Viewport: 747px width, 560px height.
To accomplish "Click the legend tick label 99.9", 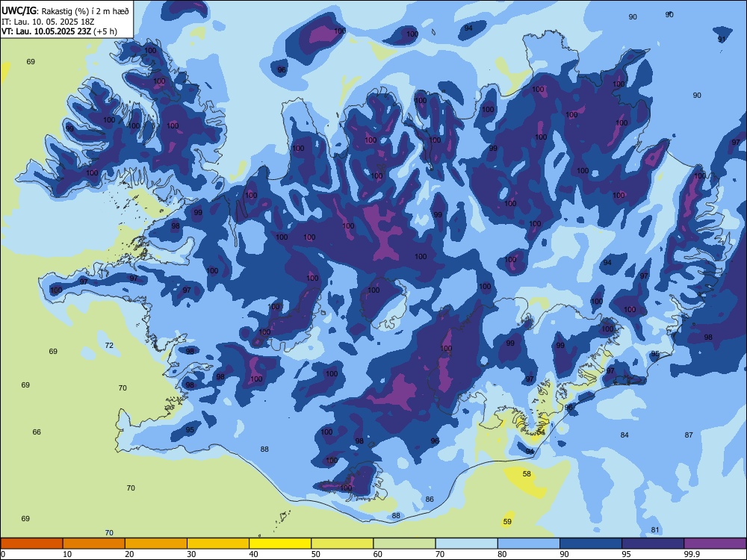I will click(691, 554).
